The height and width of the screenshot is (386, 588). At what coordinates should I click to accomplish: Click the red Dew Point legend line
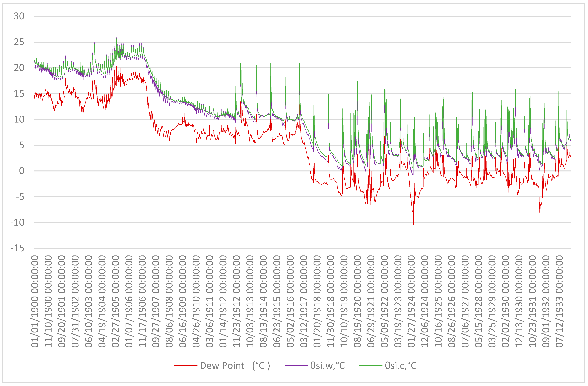click(x=186, y=366)
